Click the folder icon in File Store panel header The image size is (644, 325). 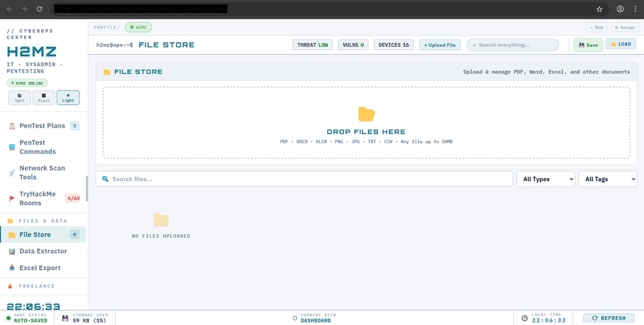[107, 72]
